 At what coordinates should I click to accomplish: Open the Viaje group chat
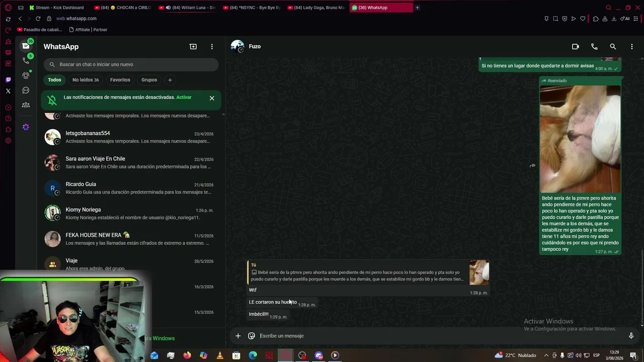click(131, 264)
